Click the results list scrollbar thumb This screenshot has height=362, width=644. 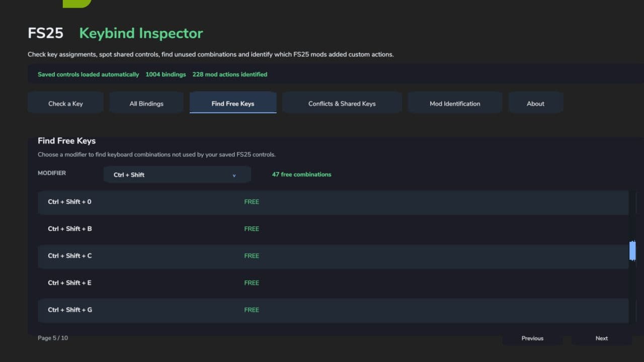pyautogui.click(x=632, y=250)
